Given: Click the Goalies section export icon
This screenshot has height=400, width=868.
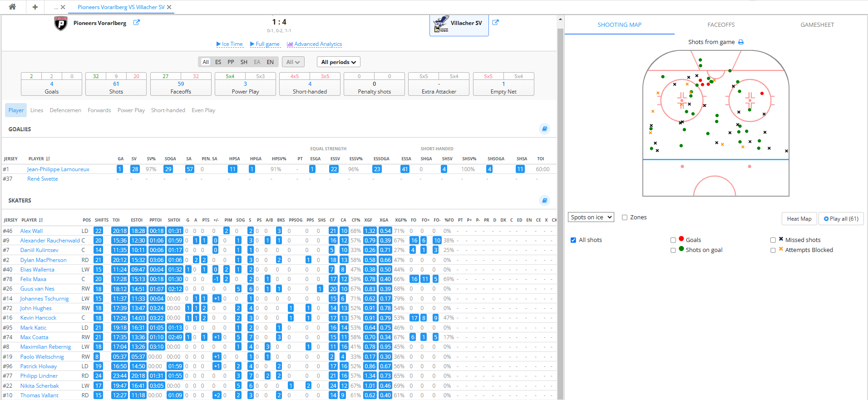Looking at the screenshot, I should (x=545, y=129).
